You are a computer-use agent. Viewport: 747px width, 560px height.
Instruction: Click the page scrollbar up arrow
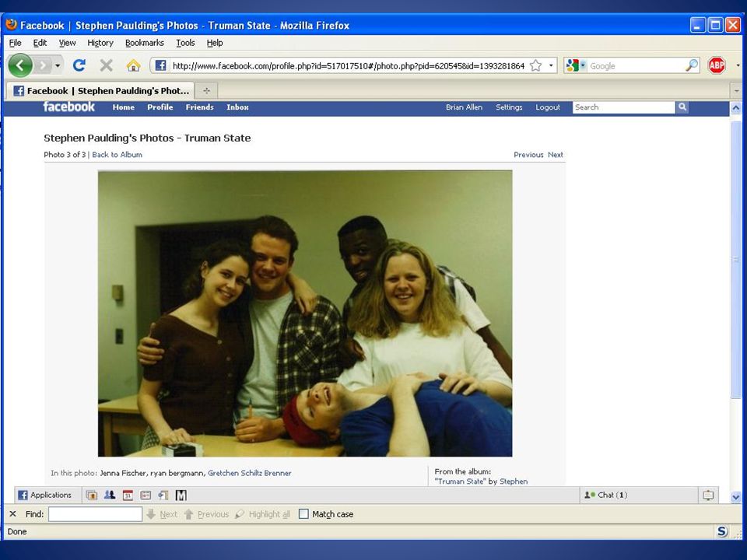pos(735,108)
